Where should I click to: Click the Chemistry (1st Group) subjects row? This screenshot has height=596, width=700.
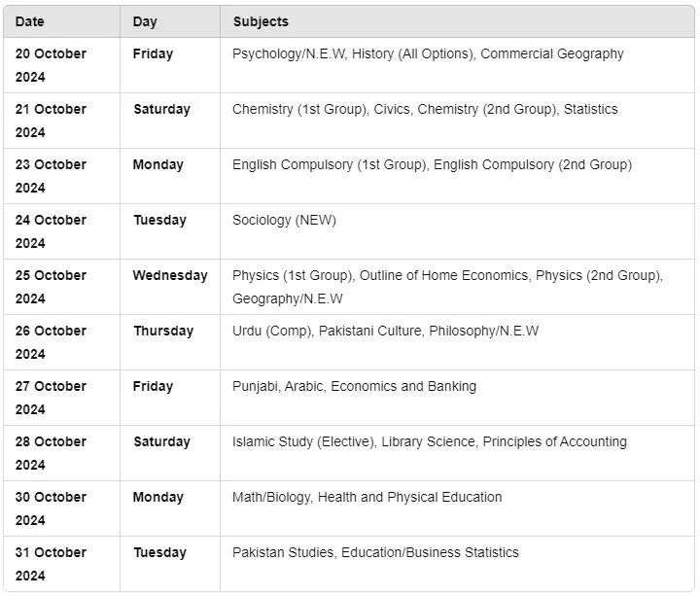tap(349, 121)
